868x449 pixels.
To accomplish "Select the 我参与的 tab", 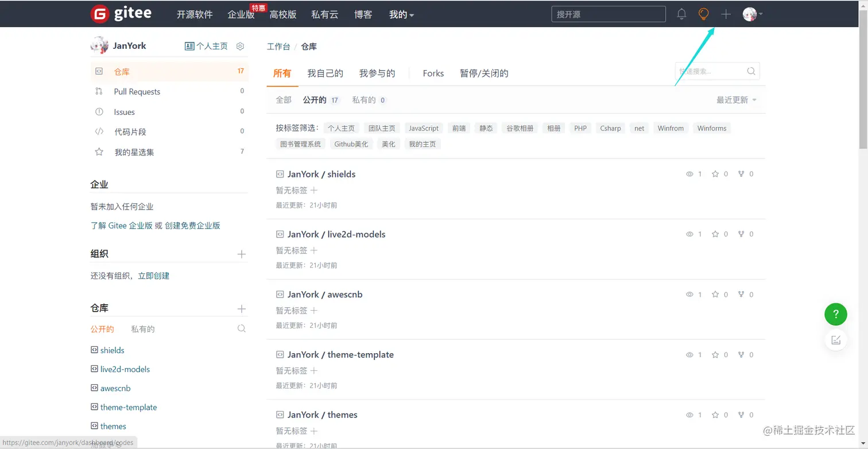I will (x=377, y=73).
